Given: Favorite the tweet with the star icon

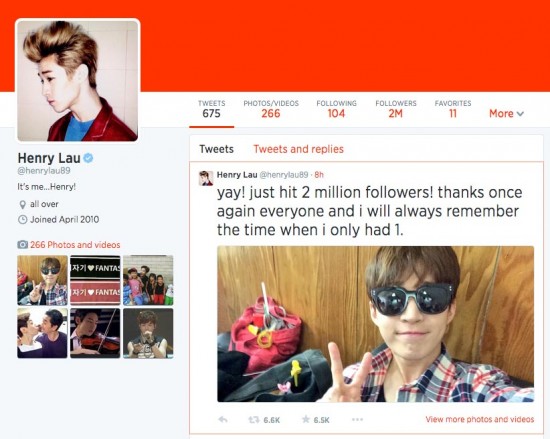Looking at the screenshot, I should 306,419.
